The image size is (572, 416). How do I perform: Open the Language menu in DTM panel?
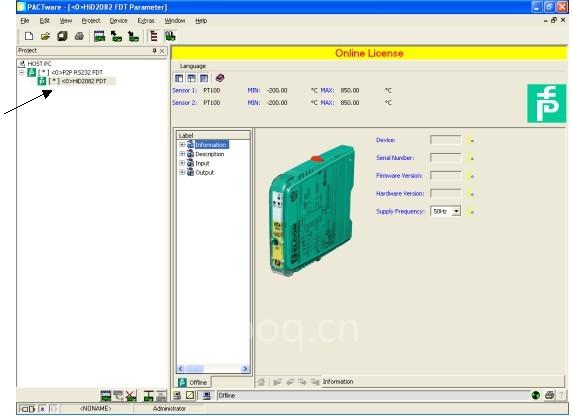point(193,66)
